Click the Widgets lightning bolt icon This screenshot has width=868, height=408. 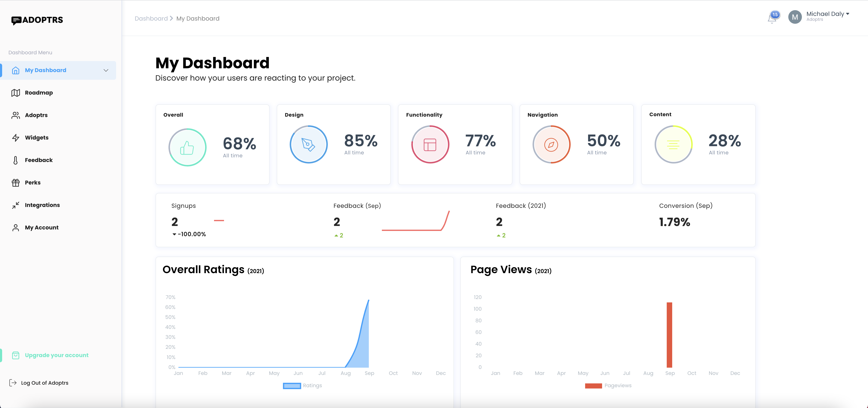(15, 138)
